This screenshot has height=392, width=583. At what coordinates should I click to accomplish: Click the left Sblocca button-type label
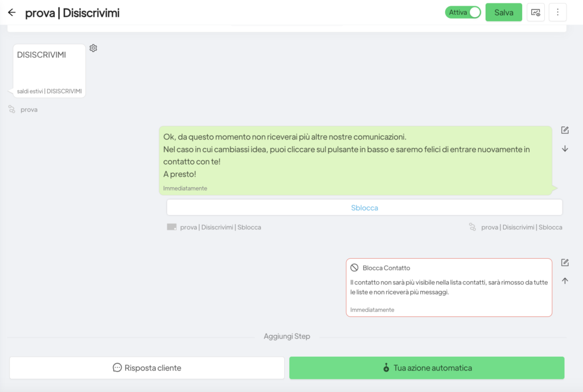point(214,227)
